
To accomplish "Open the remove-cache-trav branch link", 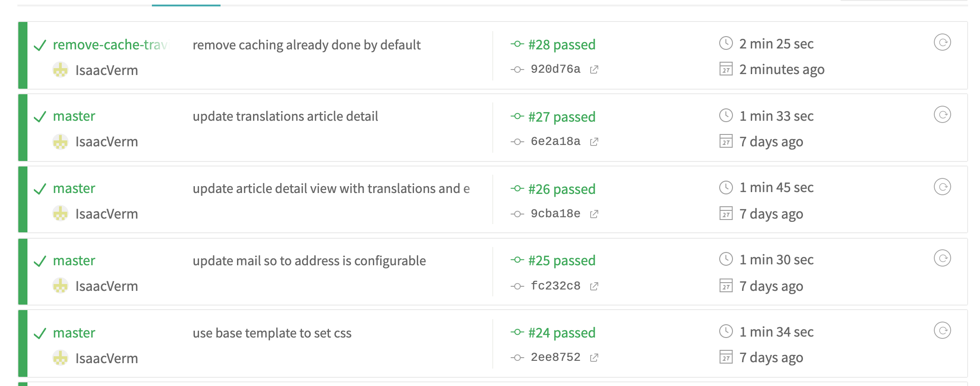I will [x=111, y=45].
